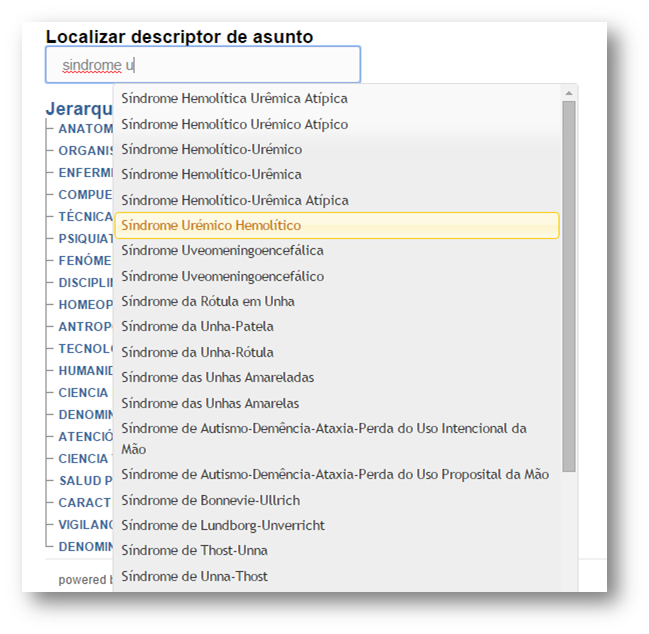Select 'Síndrome de Lundborg-Unverricht' suggestion

(337, 526)
